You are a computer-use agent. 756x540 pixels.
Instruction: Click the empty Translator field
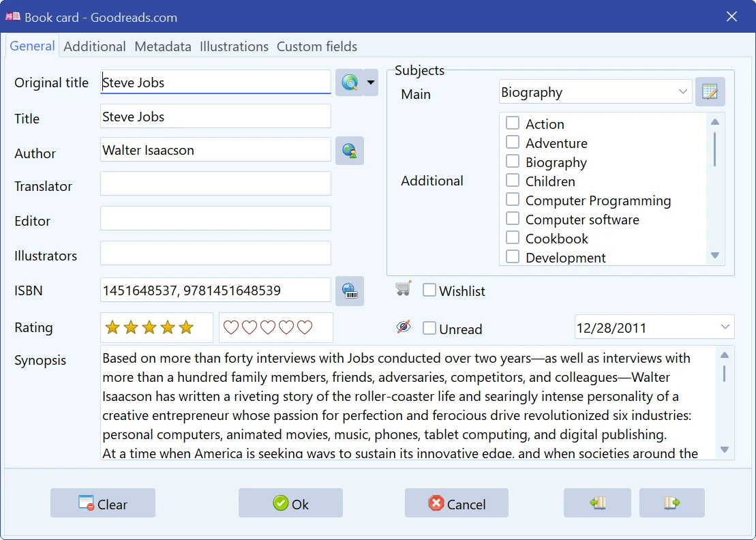pos(215,183)
